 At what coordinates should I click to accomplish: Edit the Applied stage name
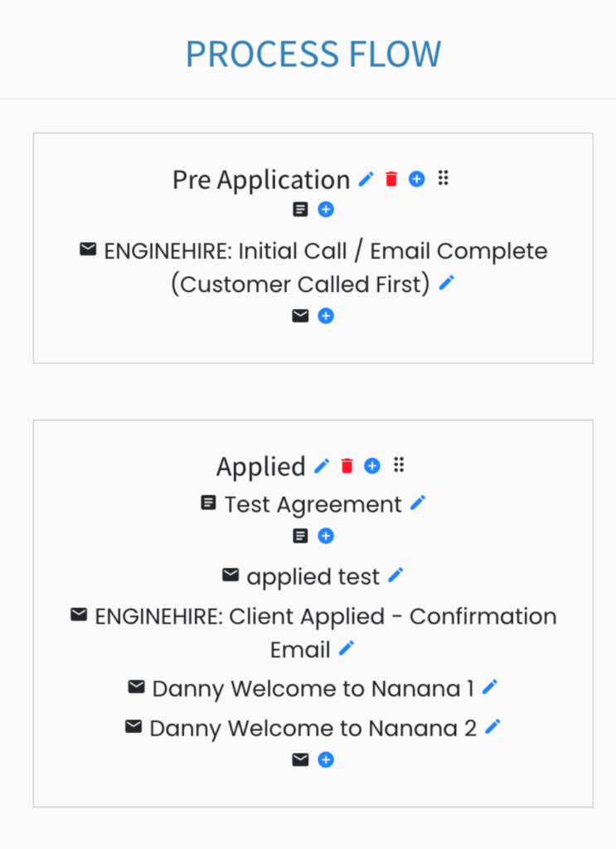click(x=322, y=465)
